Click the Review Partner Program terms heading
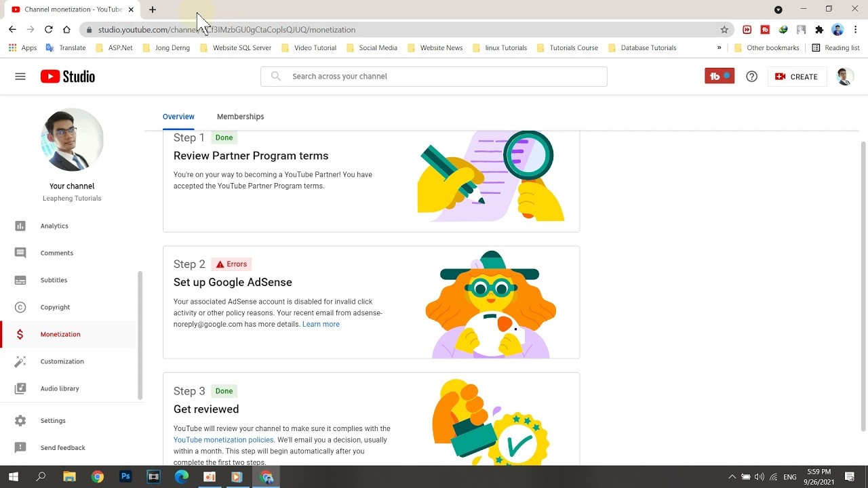Image resolution: width=868 pixels, height=488 pixels. 251,156
